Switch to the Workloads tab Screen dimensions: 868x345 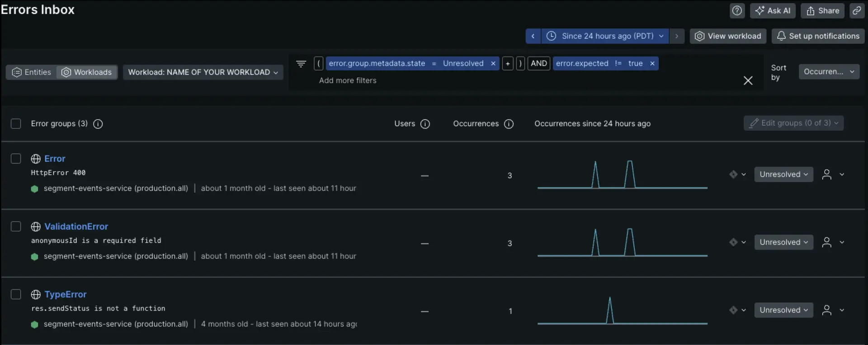[87, 72]
